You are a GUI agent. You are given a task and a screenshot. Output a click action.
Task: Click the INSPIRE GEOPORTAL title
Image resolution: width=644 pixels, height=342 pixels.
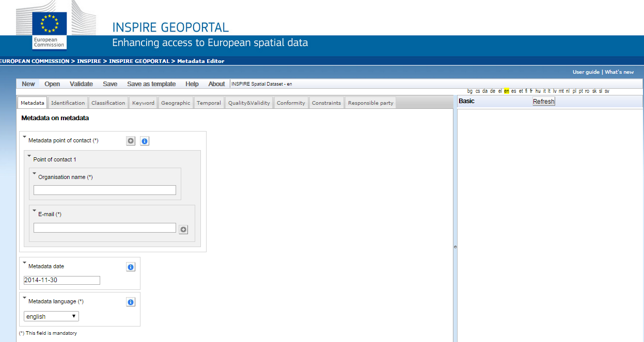coord(170,27)
